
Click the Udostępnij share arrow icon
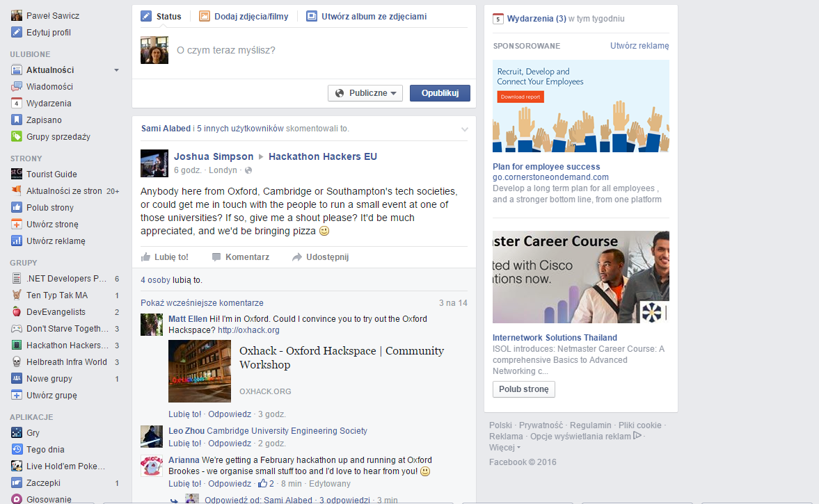pos(296,257)
